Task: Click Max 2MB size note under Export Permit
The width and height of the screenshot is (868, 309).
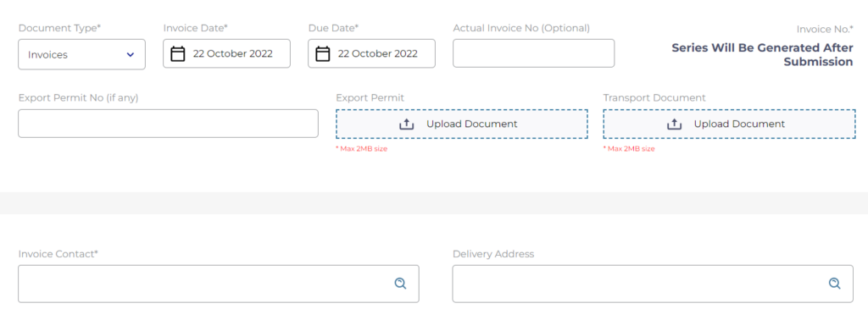Action: (x=361, y=149)
